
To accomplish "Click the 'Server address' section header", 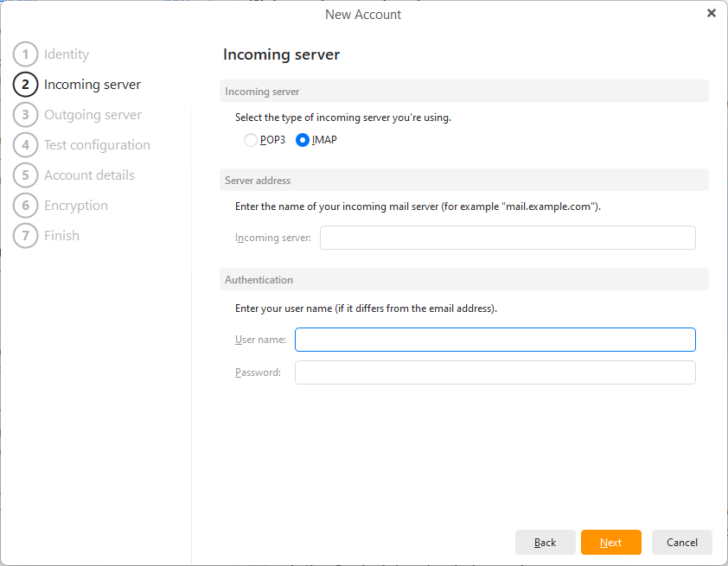I will (x=463, y=180).
